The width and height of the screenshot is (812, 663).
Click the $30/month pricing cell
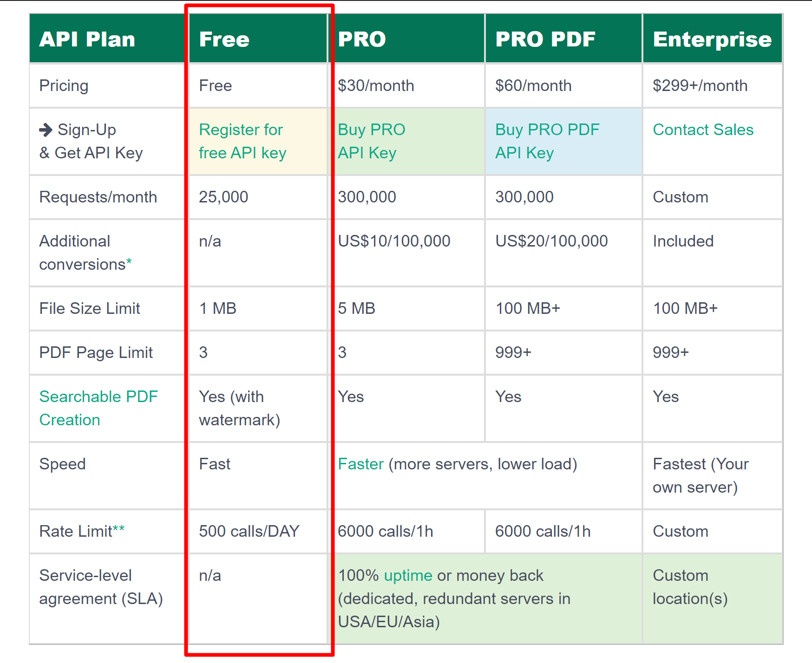pos(406,86)
